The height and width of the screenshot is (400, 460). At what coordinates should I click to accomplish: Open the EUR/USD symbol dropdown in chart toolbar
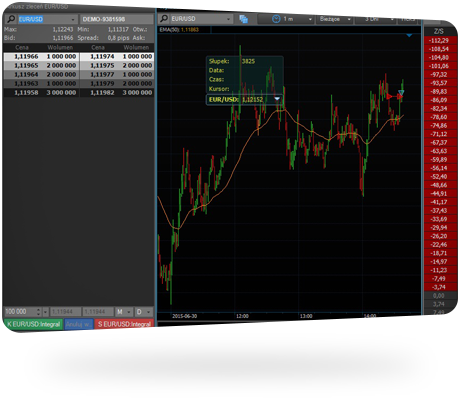(x=228, y=19)
